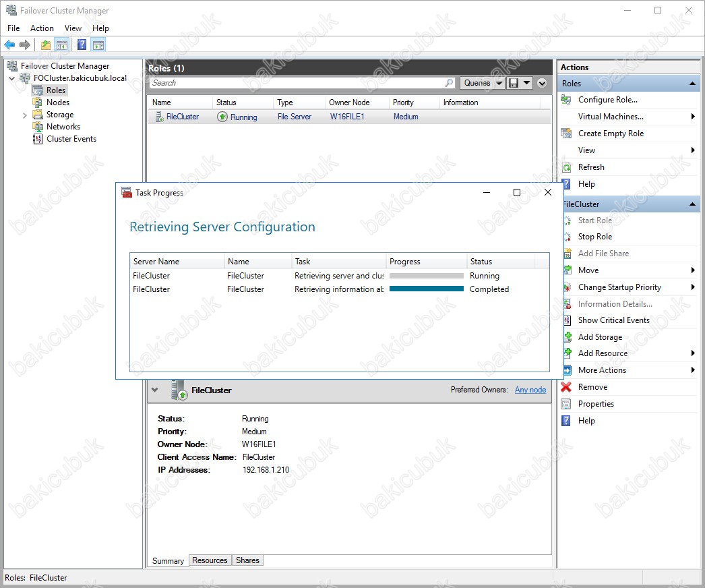Expand the Storage tree node
This screenshot has width=705, height=588.
pos(25,115)
